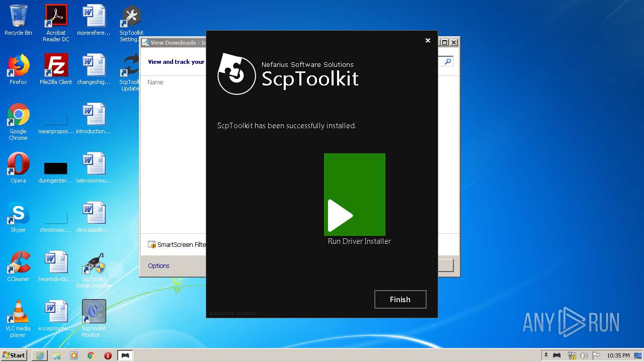Click the ScpToolkit puzzle-piece logo
The image size is (644, 362).
tap(236, 74)
